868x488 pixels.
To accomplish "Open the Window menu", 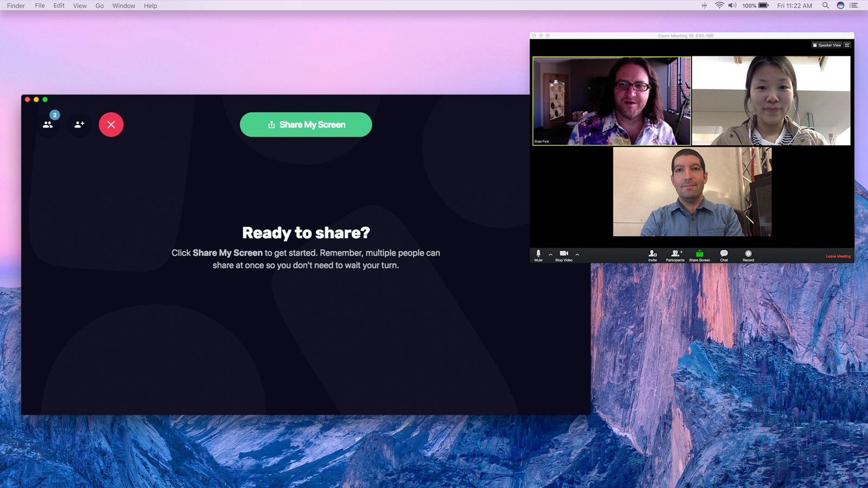I will click(124, 5).
